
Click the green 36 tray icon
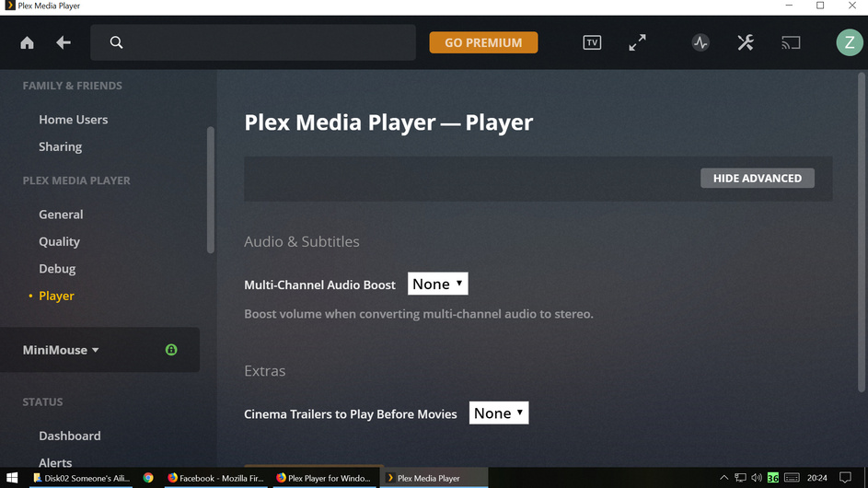[773, 478]
